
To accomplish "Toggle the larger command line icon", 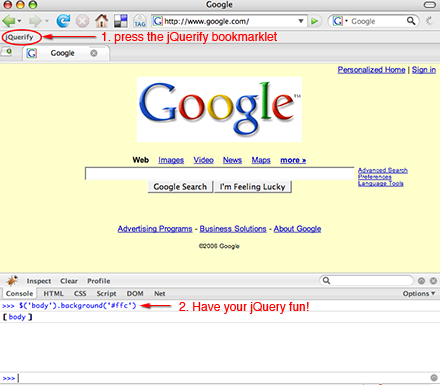I will (434, 378).
